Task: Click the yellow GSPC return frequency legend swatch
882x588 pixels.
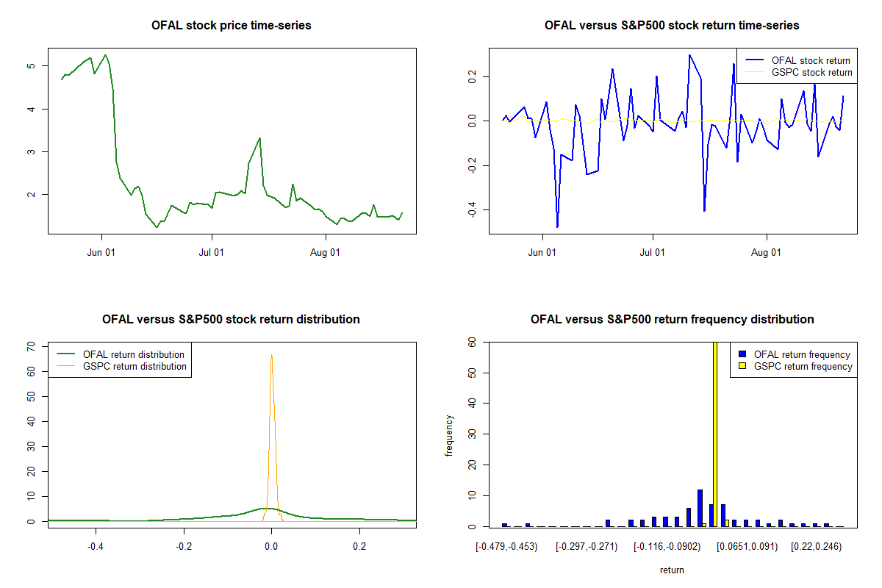Action: point(742,366)
